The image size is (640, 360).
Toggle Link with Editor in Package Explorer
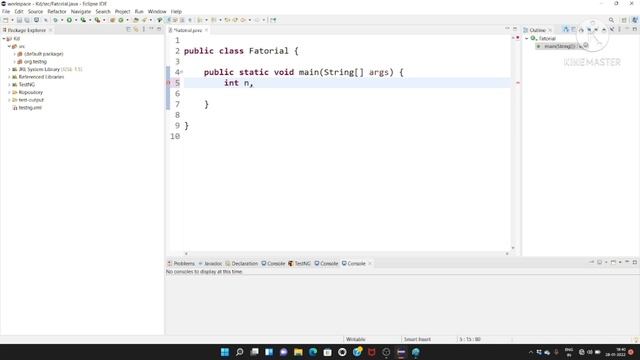136,29
